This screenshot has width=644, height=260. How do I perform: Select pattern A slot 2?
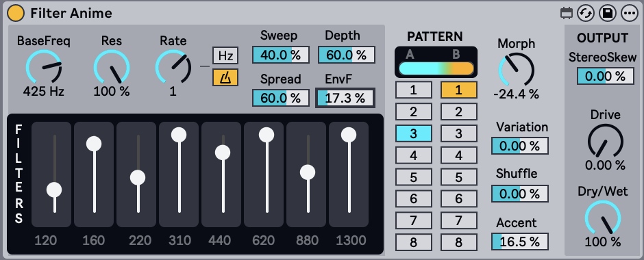[x=414, y=112]
